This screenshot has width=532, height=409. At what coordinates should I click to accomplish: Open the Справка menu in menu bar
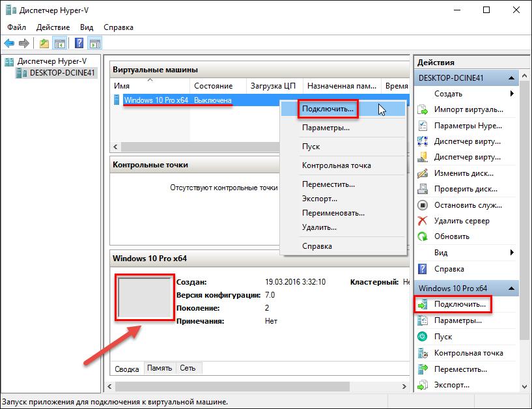(x=119, y=27)
